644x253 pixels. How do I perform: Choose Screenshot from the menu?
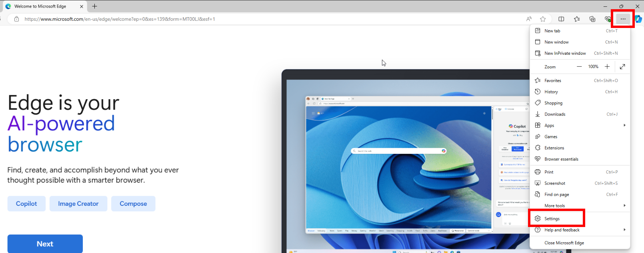pyautogui.click(x=580, y=183)
